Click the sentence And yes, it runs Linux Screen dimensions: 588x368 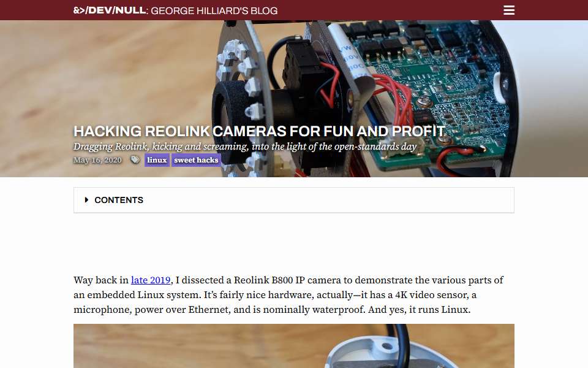419,309
